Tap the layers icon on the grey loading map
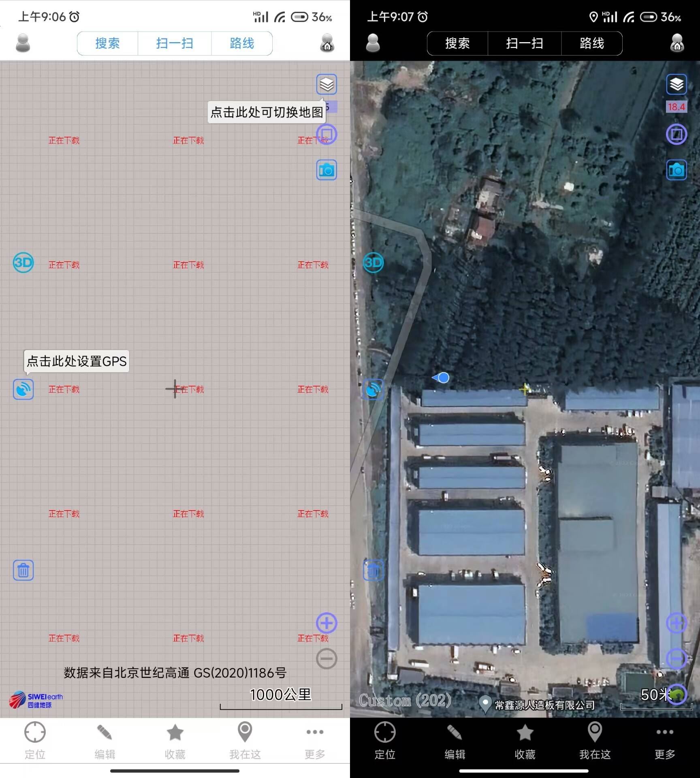700x778 pixels. tap(327, 84)
